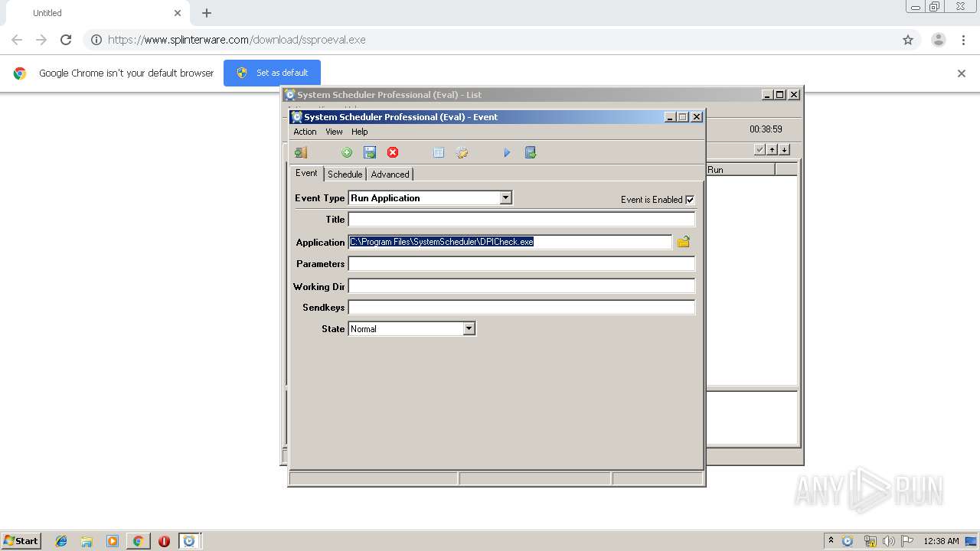Go back in Chrome

tap(17, 40)
